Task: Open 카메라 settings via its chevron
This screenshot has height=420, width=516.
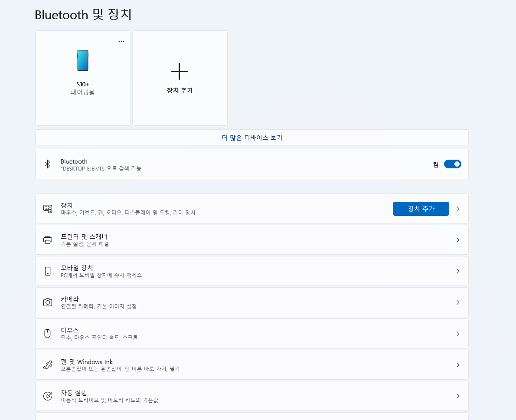Action: 458,302
